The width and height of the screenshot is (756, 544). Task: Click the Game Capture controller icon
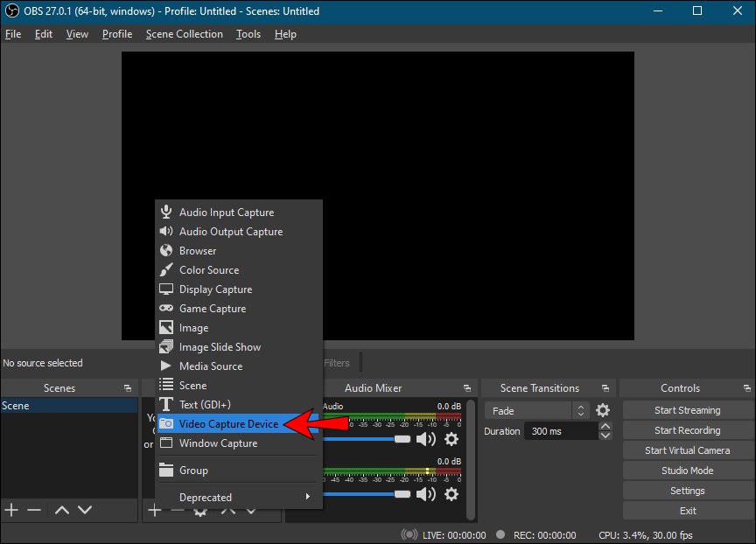pos(166,309)
